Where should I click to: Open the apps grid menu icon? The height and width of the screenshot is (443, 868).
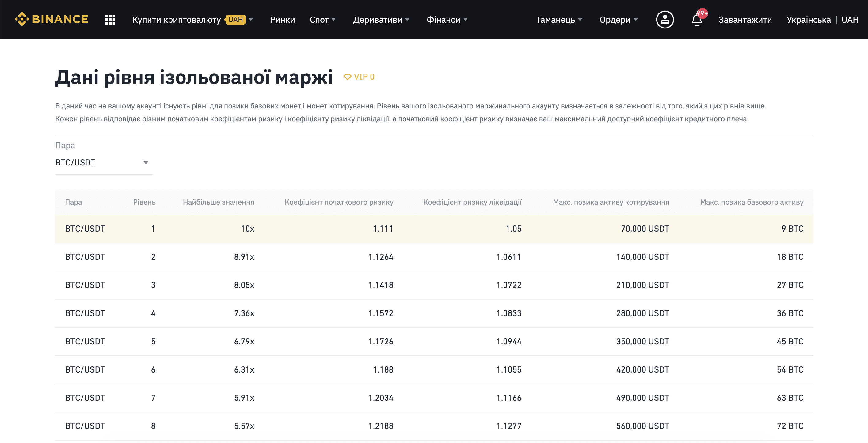pos(110,20)
